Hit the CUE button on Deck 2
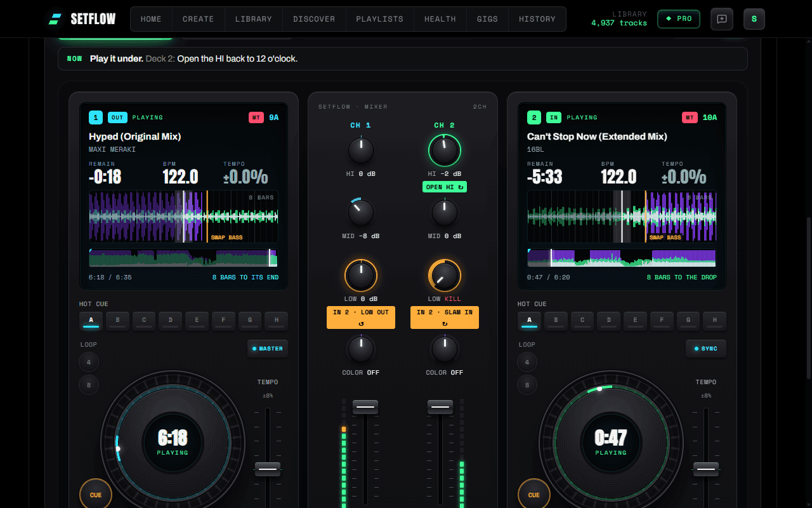812x508 pixels. [534, 495]
